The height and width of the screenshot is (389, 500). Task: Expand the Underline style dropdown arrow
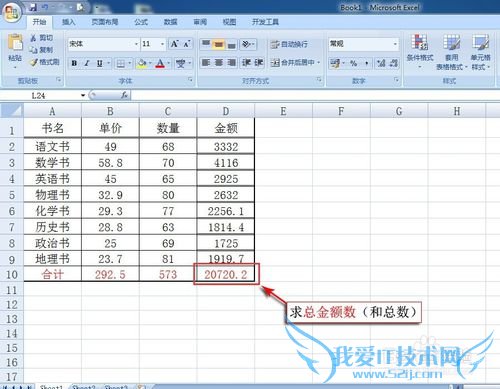click(108, 63)
